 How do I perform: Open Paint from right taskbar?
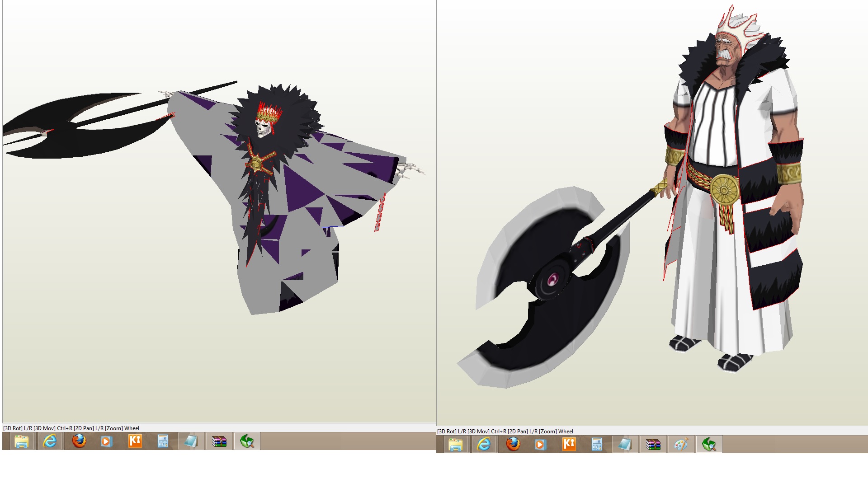681,445
